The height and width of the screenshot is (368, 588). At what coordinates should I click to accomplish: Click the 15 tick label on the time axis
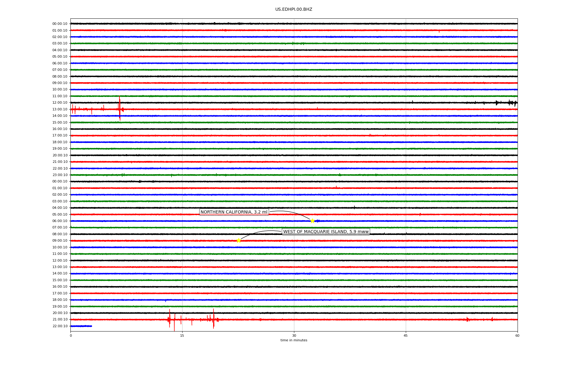point(182,335)
